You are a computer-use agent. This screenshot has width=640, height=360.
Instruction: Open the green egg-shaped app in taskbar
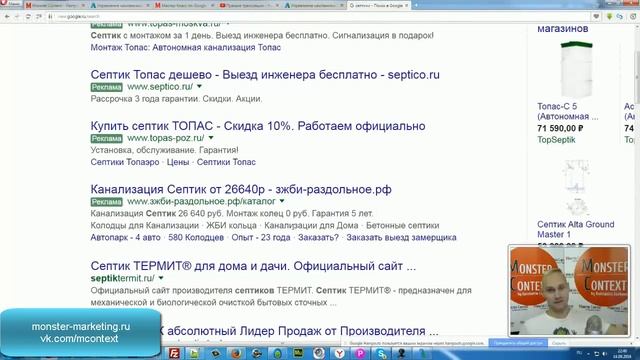[x=278, y=353]
